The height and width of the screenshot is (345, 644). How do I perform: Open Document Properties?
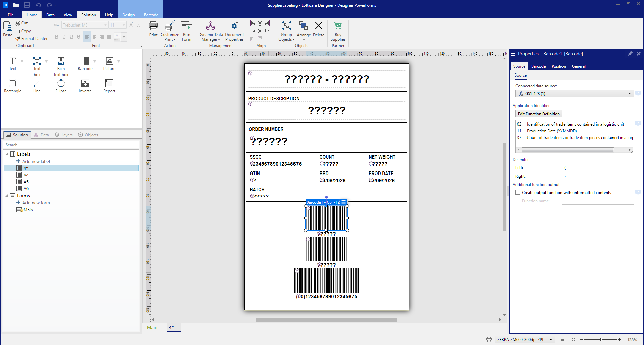[234, 31]
